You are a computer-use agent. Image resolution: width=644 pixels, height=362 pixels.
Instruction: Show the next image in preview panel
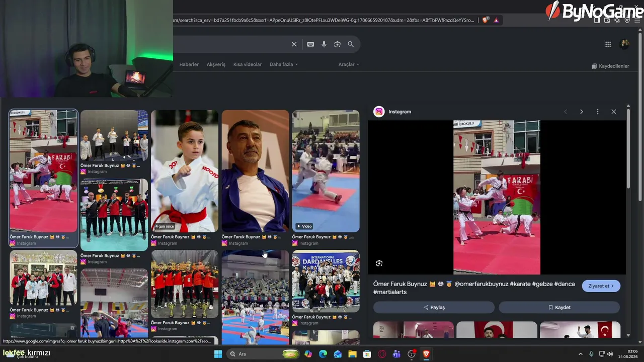[581, 112]
